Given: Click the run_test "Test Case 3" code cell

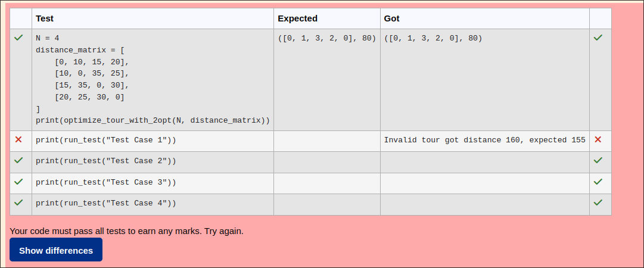Looking at the screenshot, I should (x=106, y=182).
